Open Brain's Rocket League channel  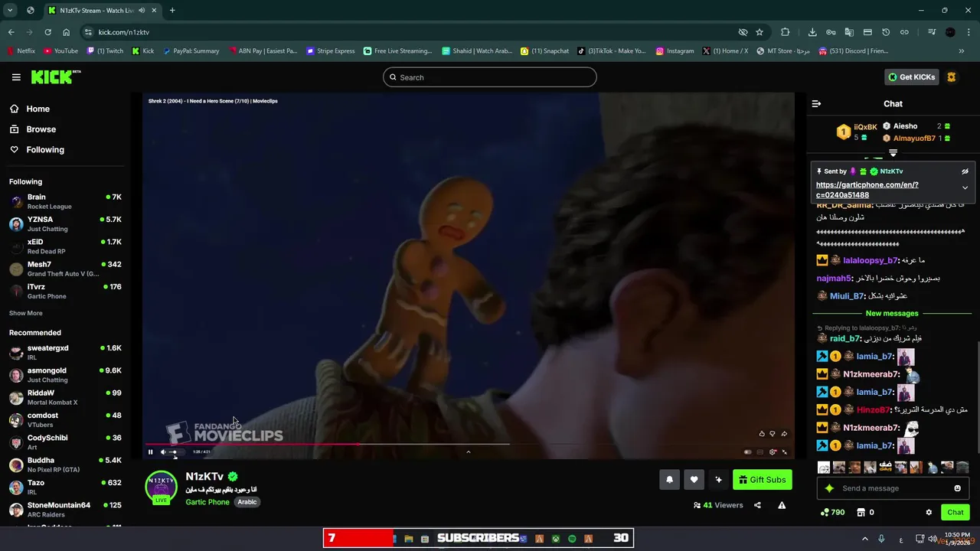tap(65, 202)
